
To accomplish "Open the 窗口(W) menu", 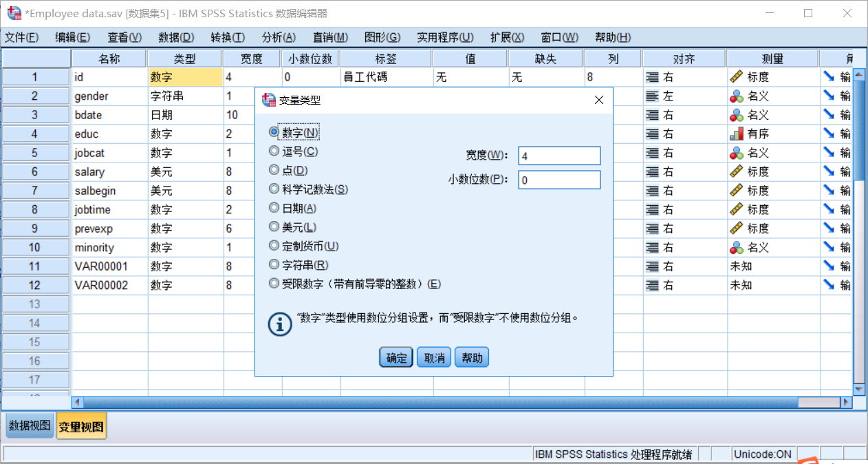I will [x=560, y=37].
